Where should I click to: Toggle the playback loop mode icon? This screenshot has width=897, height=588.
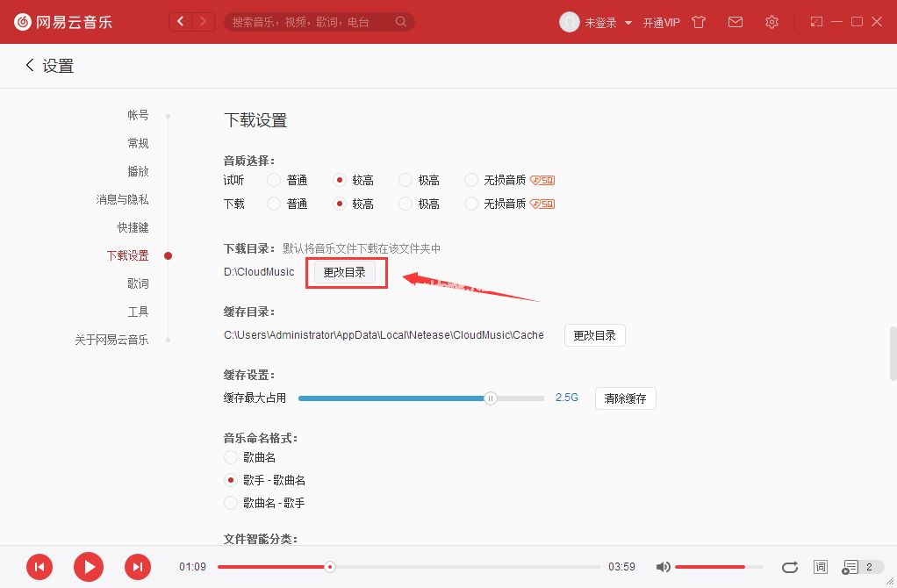click(x=790, y=567)
